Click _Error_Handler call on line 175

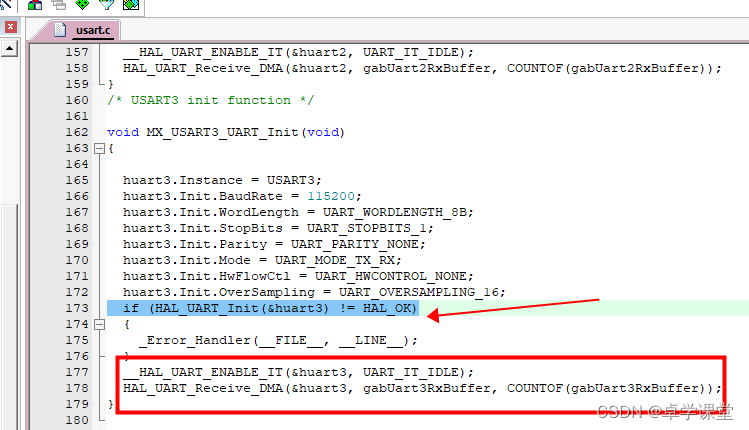[x=278, y=340]
